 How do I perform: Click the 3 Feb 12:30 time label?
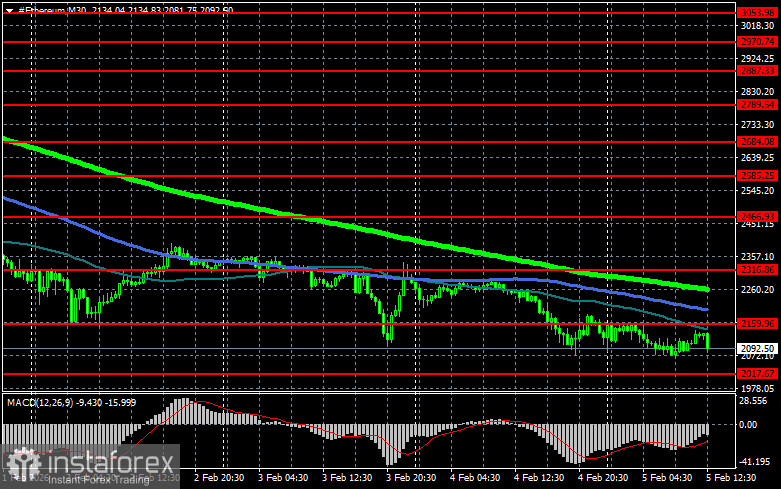click(347, 478)
